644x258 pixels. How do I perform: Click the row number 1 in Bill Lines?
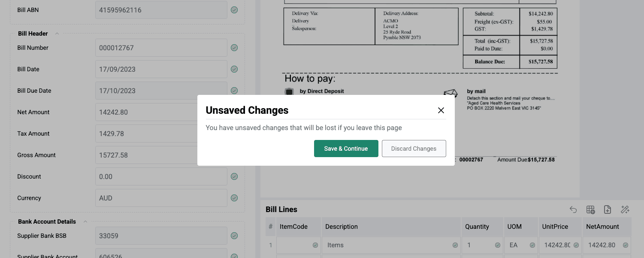271,245
